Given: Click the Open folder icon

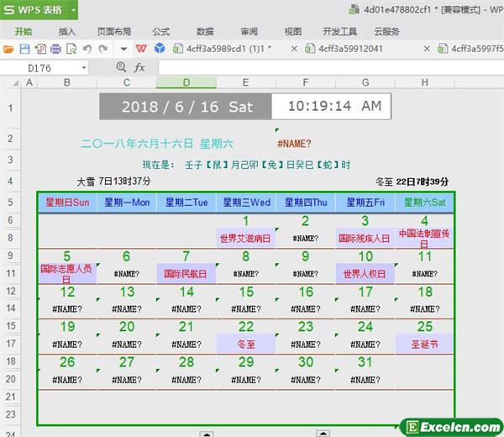Looking at the screenshot, I should click(x=8, y=49).
